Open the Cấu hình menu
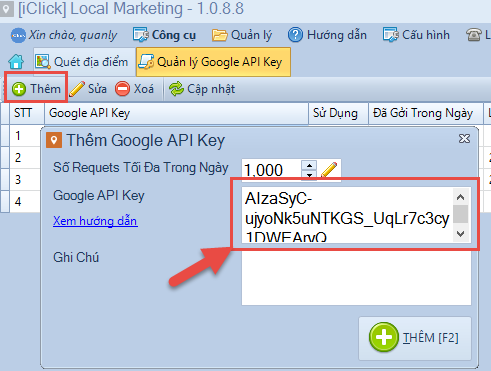 point(416,35)
